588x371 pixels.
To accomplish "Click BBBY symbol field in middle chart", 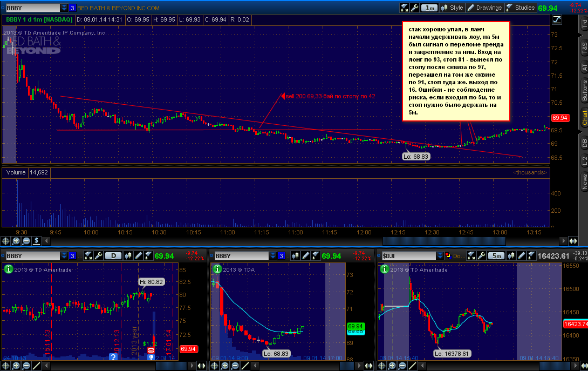I will coord(242,256).
